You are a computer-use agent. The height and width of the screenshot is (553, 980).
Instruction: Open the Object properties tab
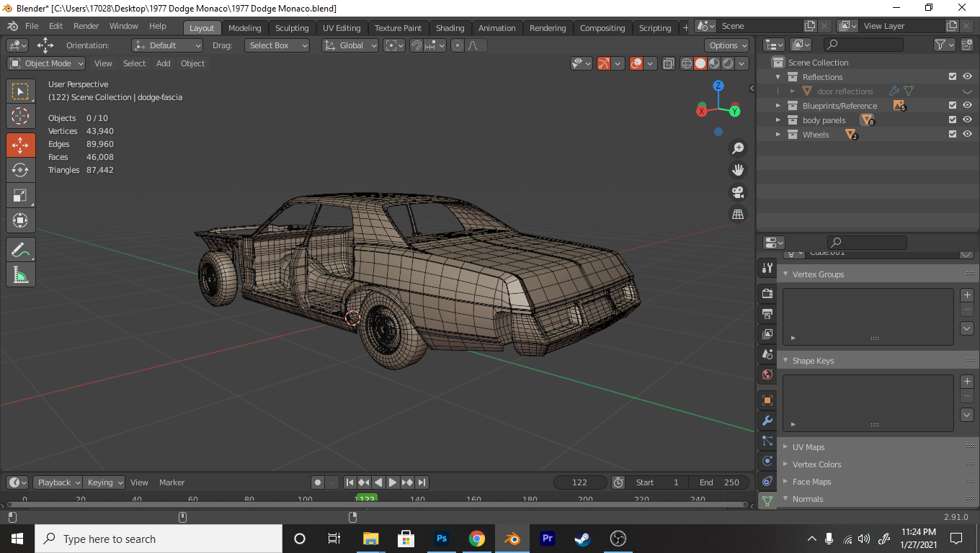[x=767, y=400]
